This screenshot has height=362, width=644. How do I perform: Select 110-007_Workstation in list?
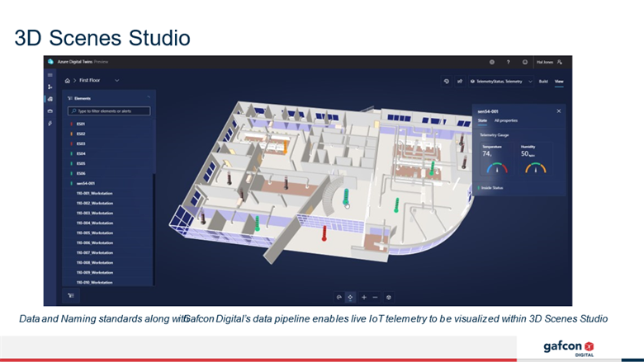(109, 252)
